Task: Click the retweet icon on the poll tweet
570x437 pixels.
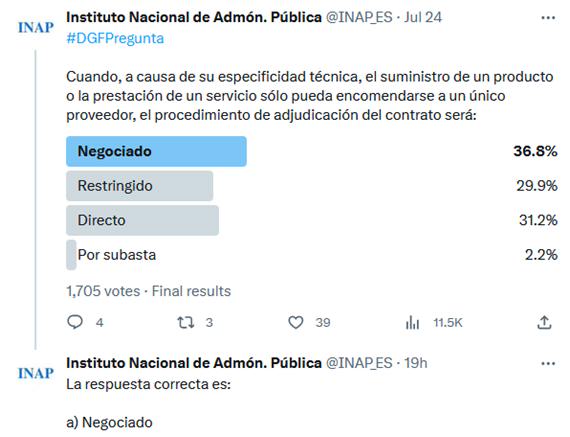Action: point(186,322)
